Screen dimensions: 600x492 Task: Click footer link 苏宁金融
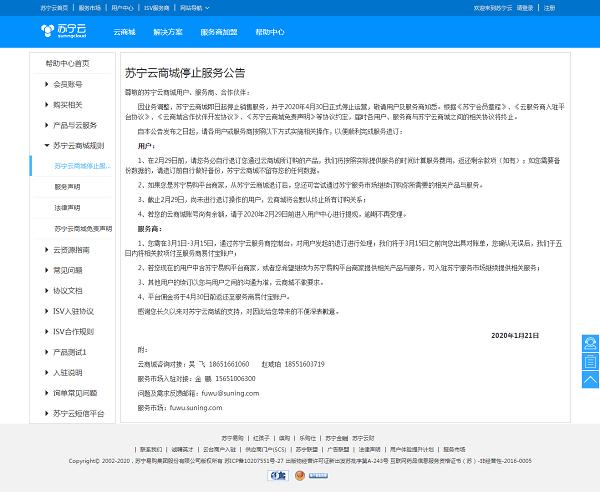click(x=336, y=438)
